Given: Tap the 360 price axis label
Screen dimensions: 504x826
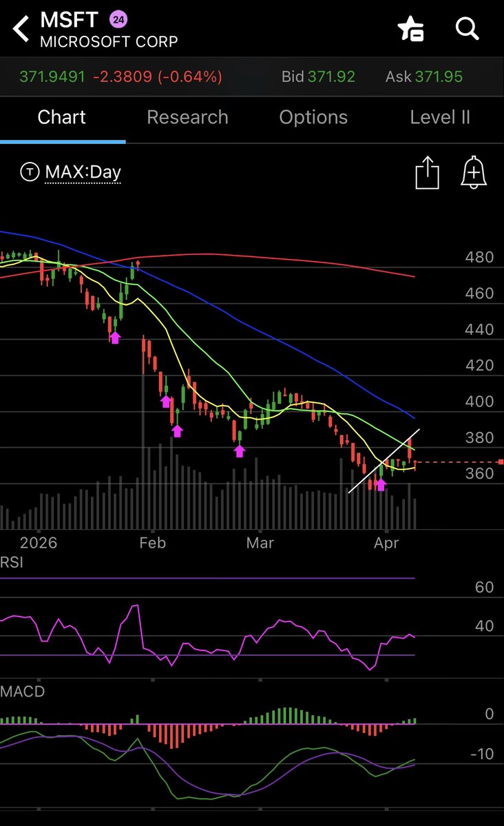Looking at the screenshot, I should 479,473.
